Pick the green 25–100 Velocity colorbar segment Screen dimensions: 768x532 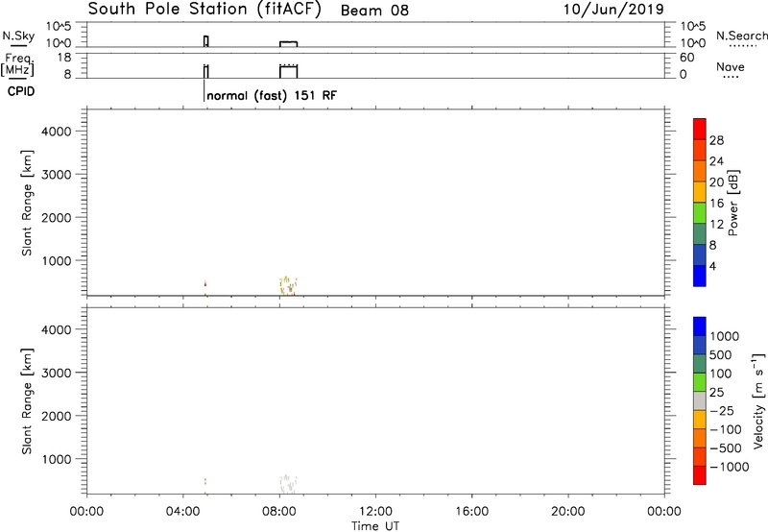point(700,382)
